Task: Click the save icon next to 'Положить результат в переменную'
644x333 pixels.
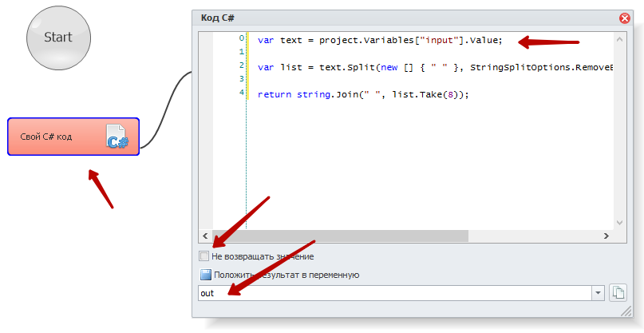Action: click(206, 275)
